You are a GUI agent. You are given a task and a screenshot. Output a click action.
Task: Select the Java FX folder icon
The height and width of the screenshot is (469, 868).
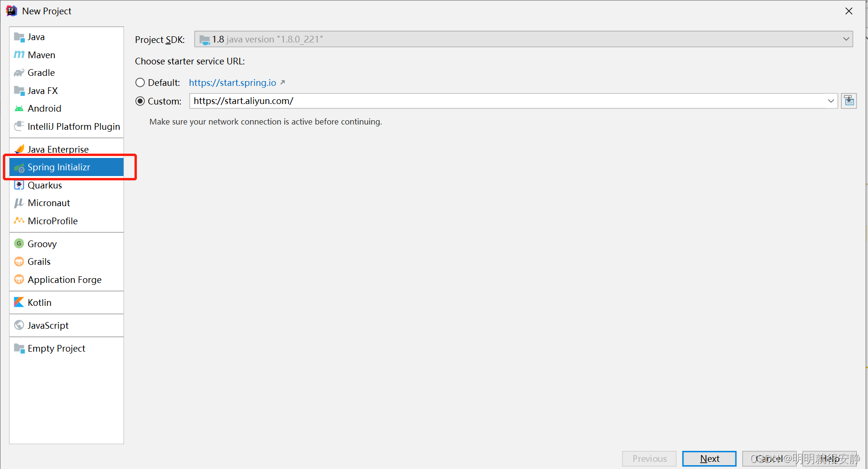[19, 91]
